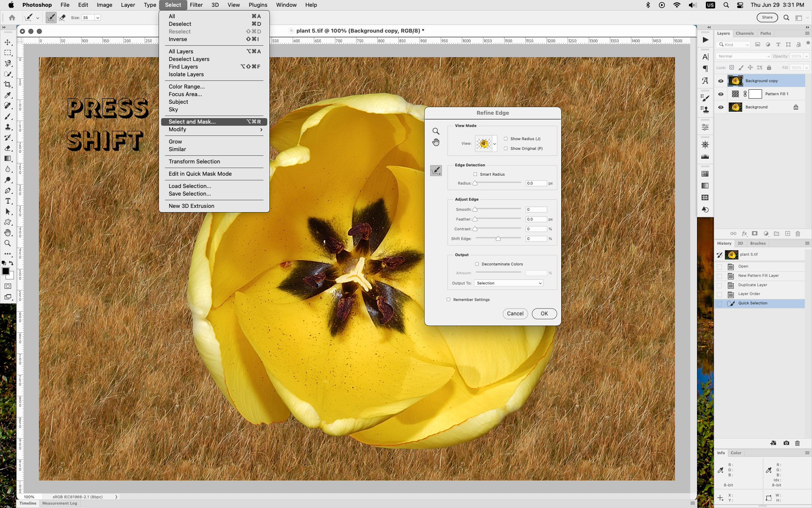
Task: Switch to the Channels tab
Action: coord(744,33)
